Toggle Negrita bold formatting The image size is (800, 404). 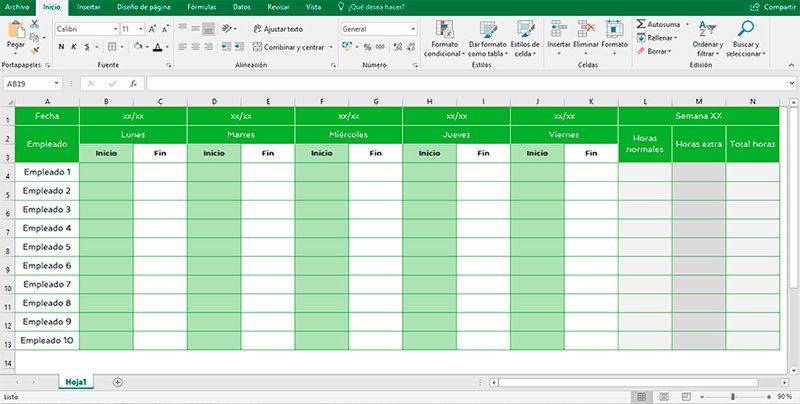(60, 47)
